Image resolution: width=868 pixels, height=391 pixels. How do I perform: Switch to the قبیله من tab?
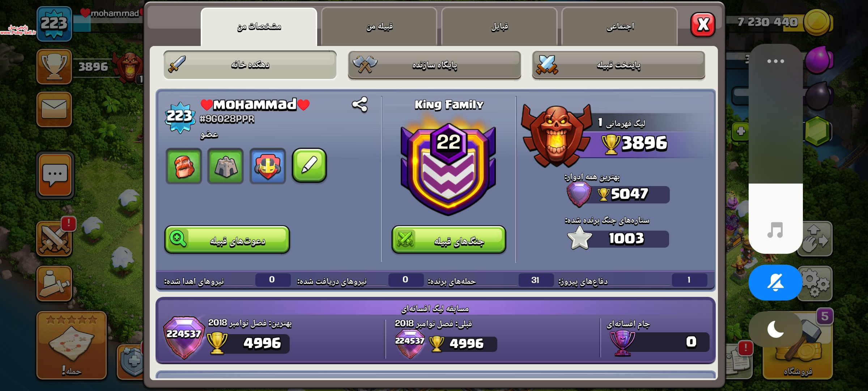coord(379,27)
